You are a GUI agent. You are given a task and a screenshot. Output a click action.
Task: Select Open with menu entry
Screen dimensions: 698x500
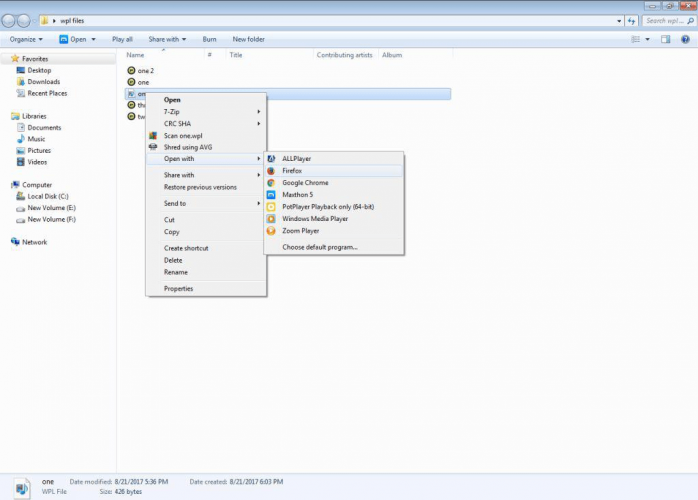pos(206,159)
